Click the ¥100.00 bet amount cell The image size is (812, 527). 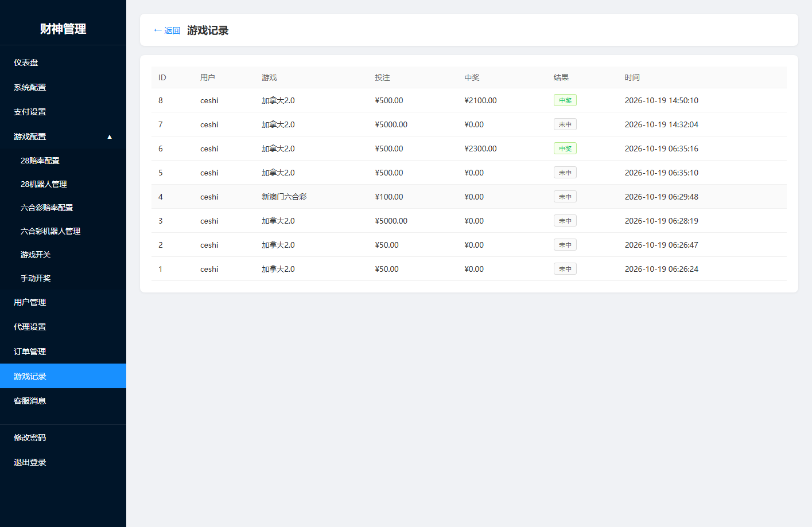click(x=389, y=197)
